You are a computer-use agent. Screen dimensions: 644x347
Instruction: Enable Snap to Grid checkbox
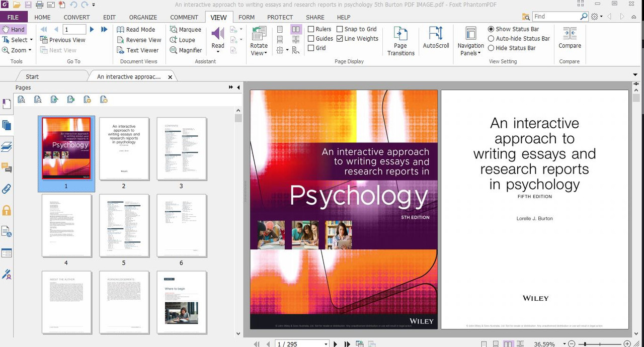pyautogui.click(x=340, y=29)
